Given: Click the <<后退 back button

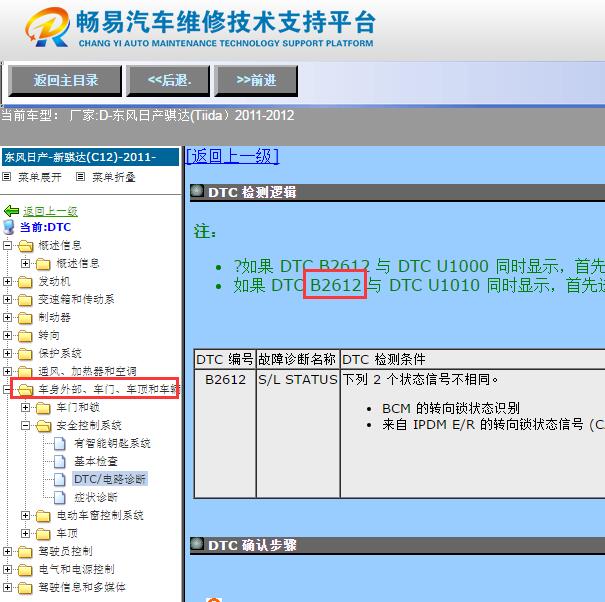Looking at the screenshot, I should point(169,80).
